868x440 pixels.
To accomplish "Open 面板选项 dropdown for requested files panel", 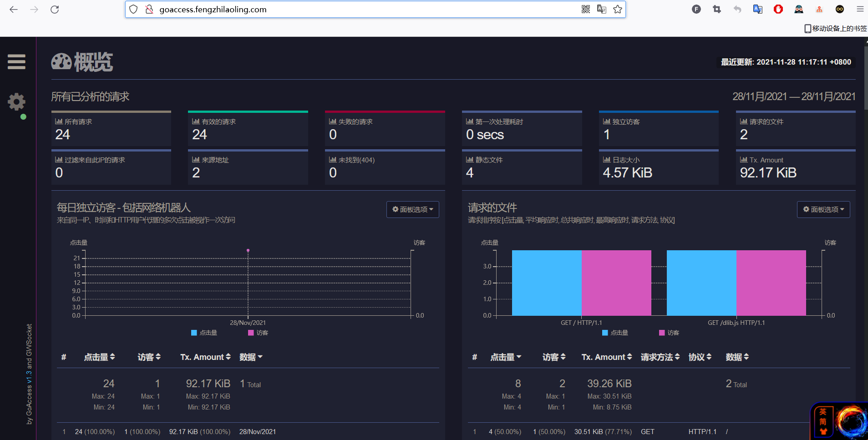I will [x=823, y=209].
